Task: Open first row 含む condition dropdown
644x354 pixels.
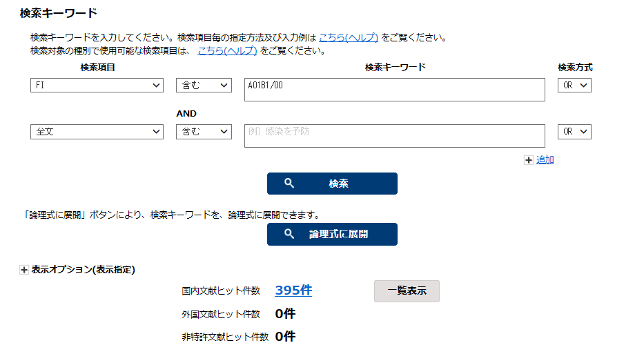Action: point(204,86)
